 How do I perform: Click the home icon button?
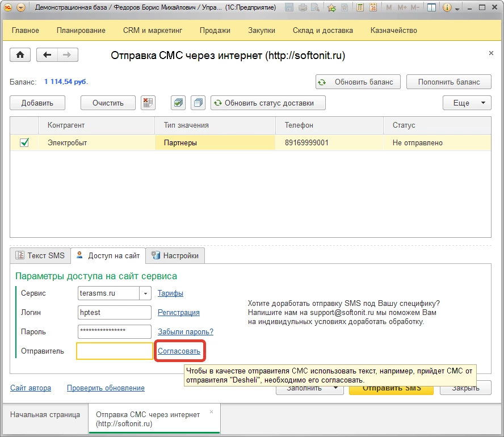[x=20, y=55]
